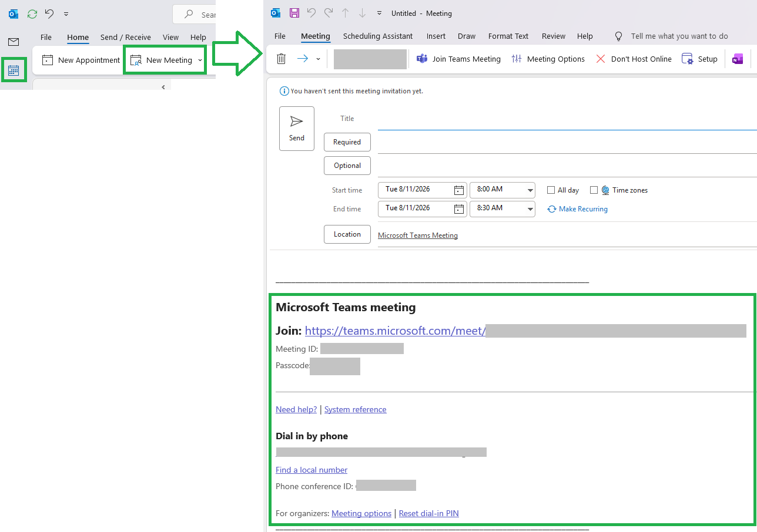Click the Tell me what you want to do box
This screenshot has height=532, width=757.
coord(671,36)
